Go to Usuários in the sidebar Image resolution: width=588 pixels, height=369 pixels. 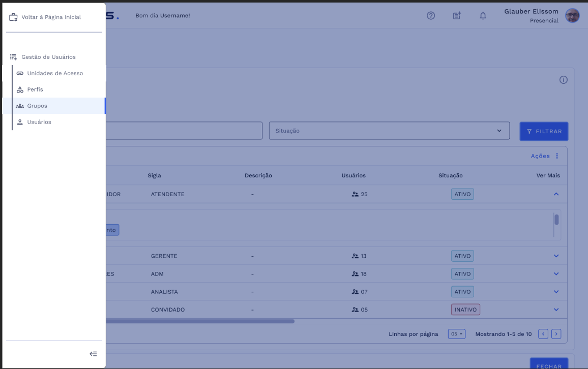39,122
